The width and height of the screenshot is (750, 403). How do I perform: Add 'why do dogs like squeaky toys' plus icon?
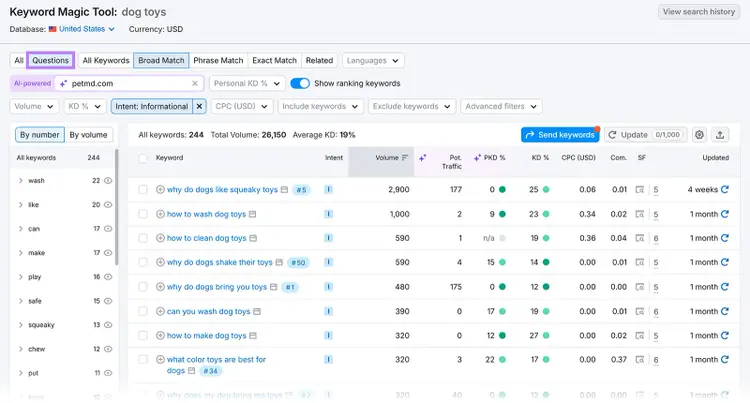pyautogui.click(x=160, y=189)
